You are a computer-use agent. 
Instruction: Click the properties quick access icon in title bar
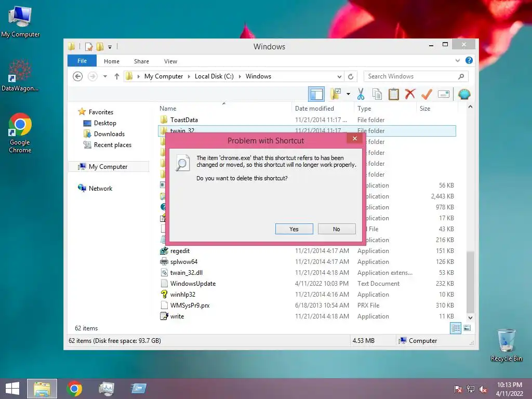point(89,46)
